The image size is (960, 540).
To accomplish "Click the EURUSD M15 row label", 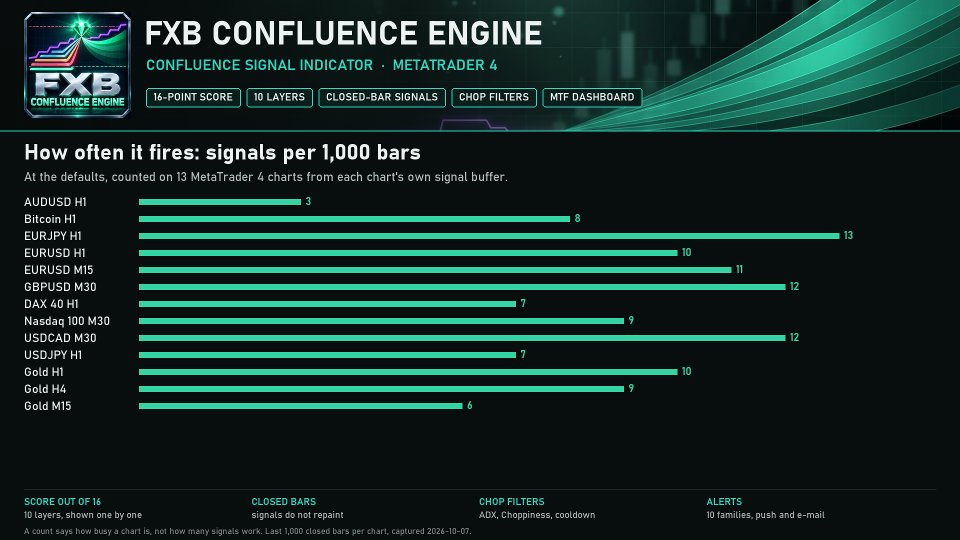I will click(59, 270).
